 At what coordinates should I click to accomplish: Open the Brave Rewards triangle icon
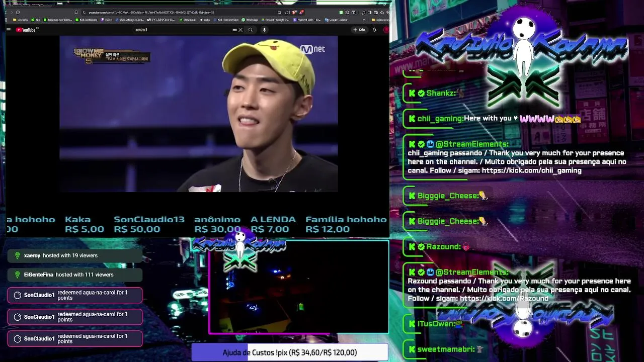(301, 13)
